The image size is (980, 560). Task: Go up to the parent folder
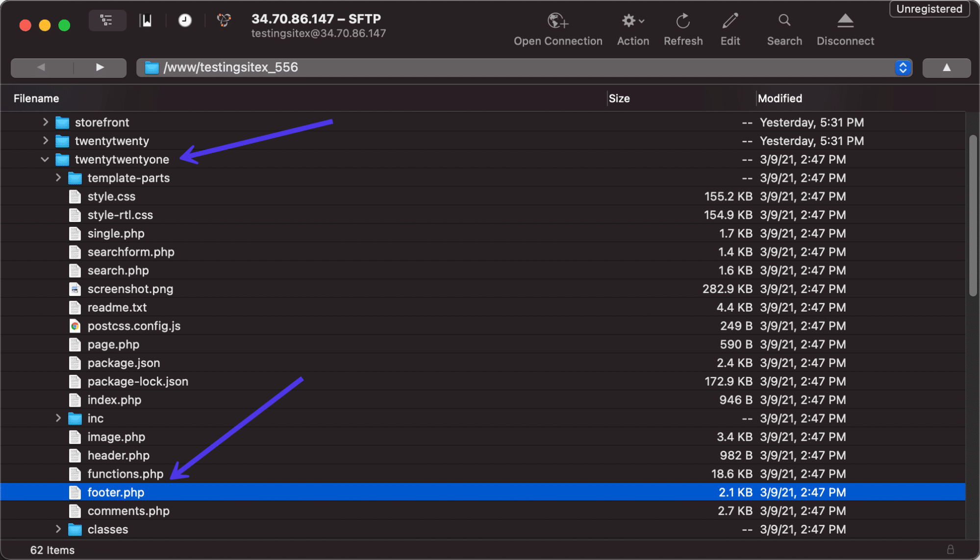pyautogui.click(x=946, y=68)
